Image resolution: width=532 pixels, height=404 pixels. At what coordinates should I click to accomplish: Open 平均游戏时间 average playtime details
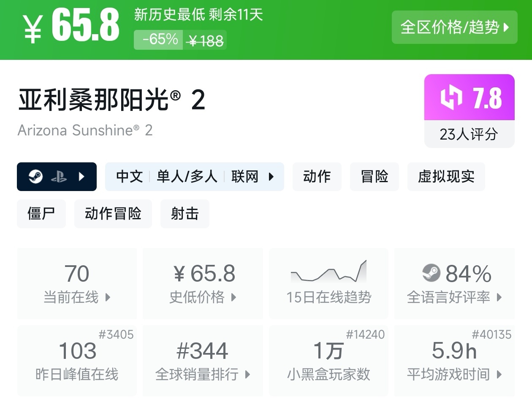coord(454,361)
